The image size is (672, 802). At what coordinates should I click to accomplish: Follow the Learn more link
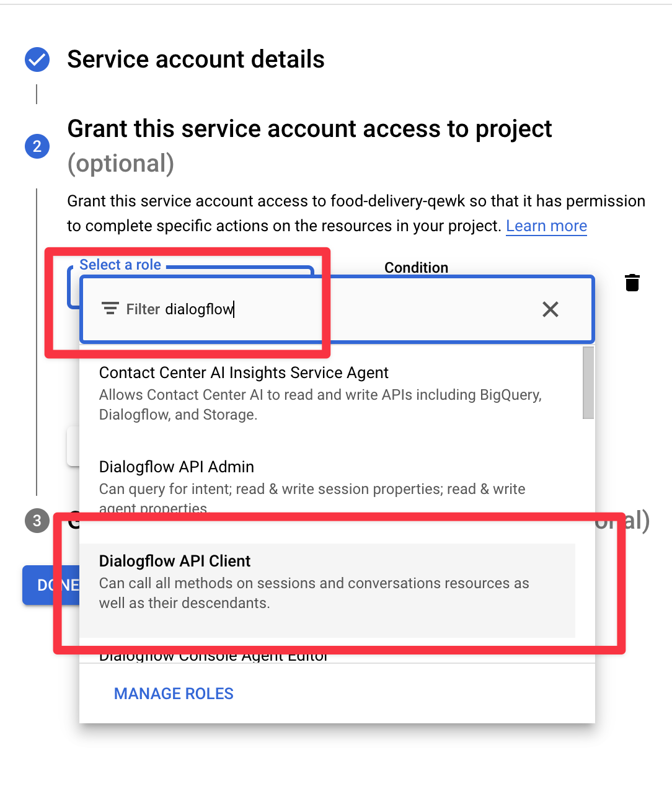point(546,226)
